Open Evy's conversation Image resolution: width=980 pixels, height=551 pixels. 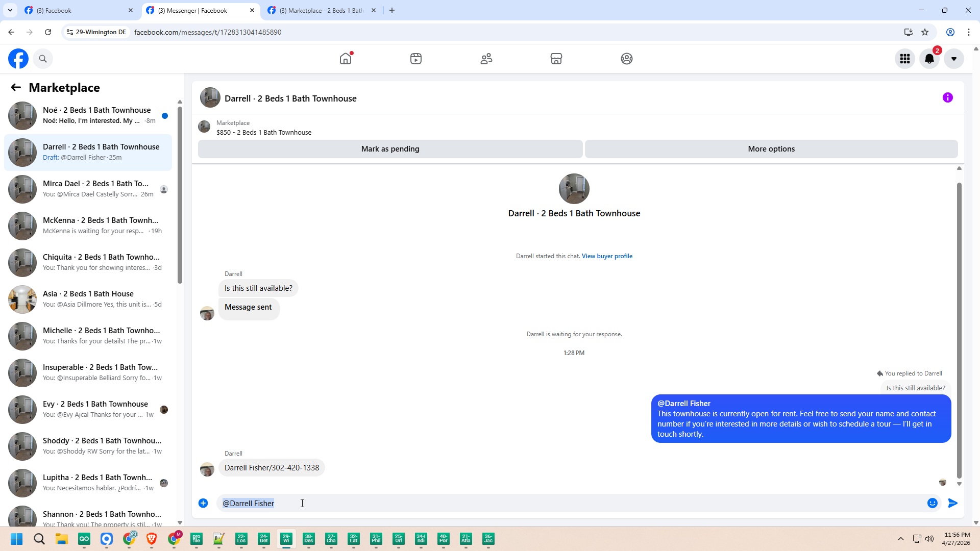tap(88, 409)
